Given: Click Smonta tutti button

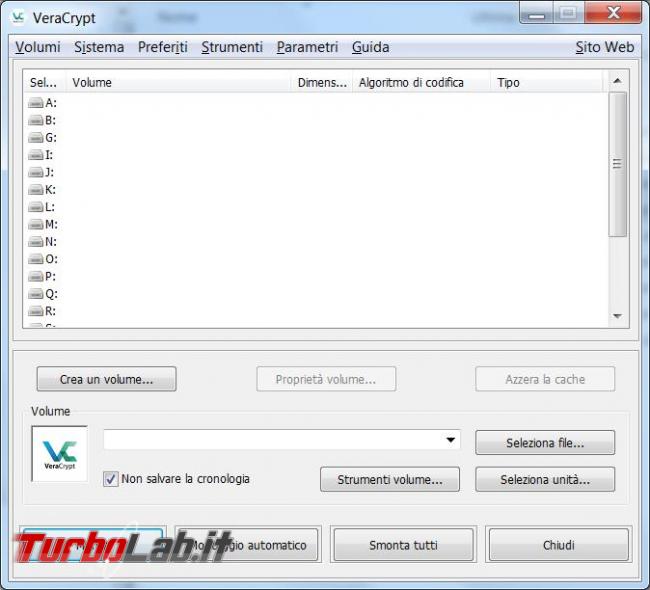Looking at the screenshot, I should (x=403, y=545).
